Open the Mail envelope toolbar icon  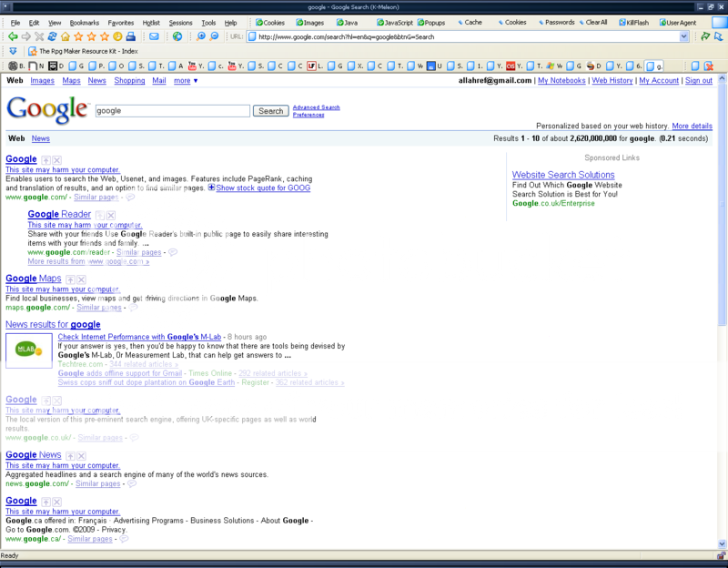[154, 36]
